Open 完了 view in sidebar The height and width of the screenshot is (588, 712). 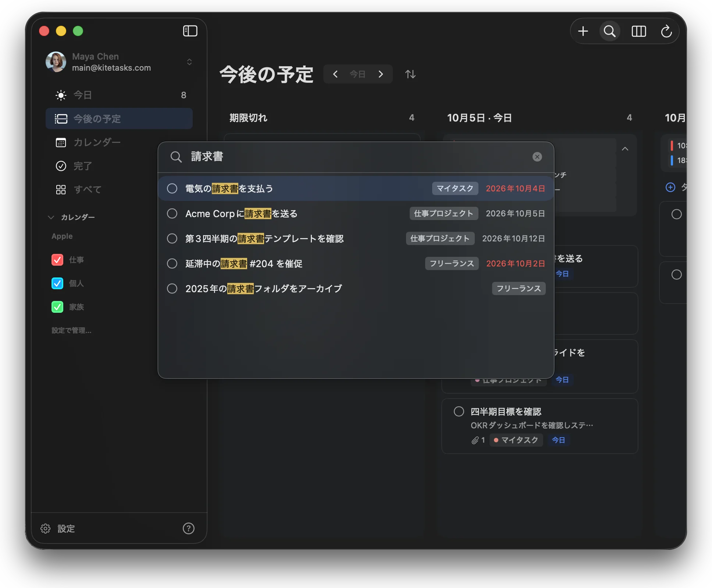click(x=119, y=166)
